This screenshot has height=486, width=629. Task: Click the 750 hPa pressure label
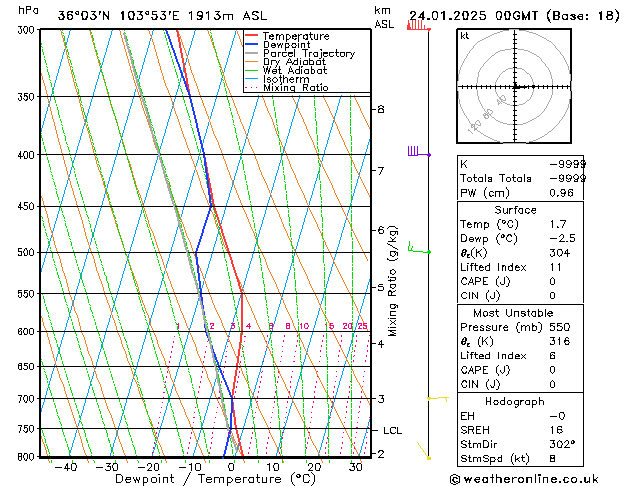coord(28,429)
